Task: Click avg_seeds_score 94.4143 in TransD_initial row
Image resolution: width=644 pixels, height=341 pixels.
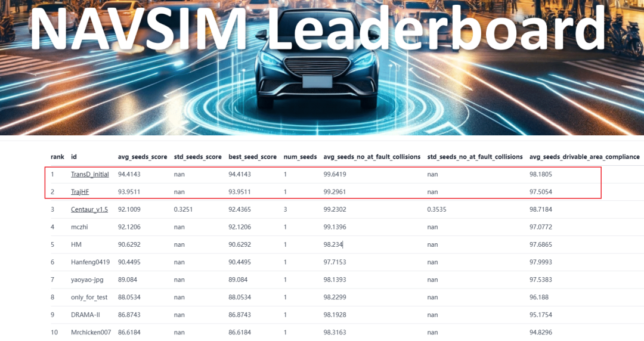Action: (x=129, y=174)
